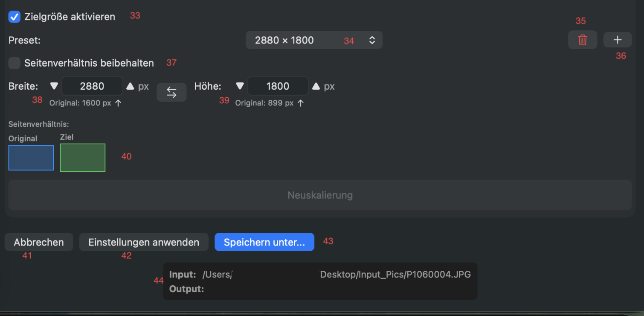Screen dimensions: 644x316
Task: Click Einstellungen anwenden button
Action: 144,242
